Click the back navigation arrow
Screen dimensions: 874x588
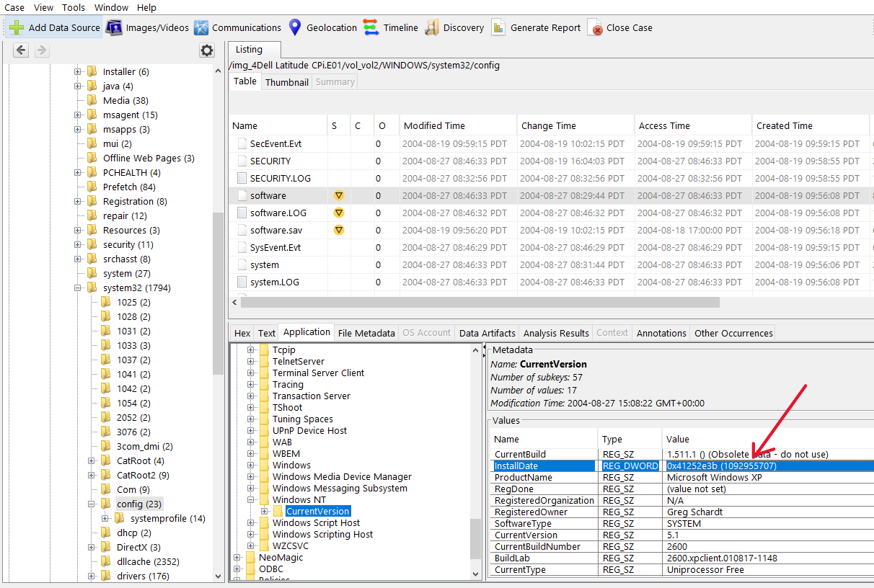coord(22,50)
